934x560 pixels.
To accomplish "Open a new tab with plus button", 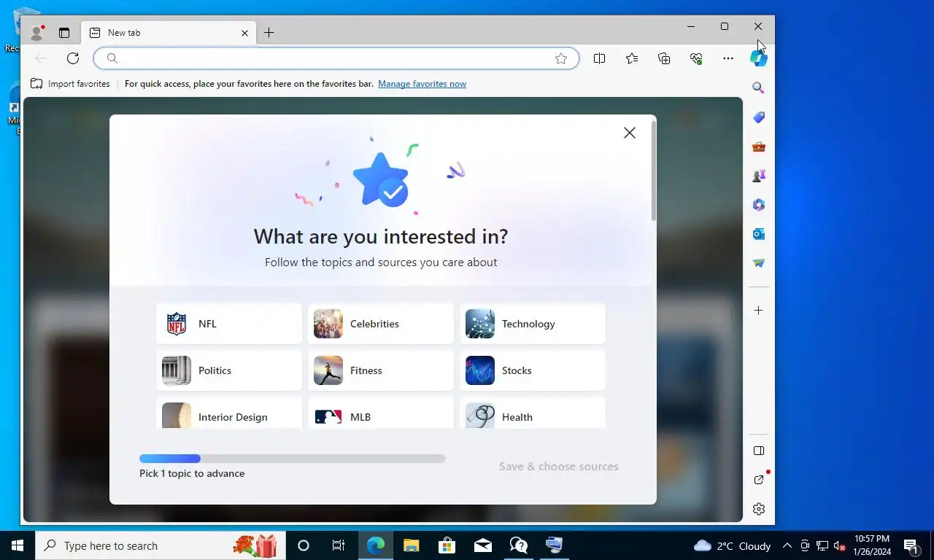I will point(269,33).
